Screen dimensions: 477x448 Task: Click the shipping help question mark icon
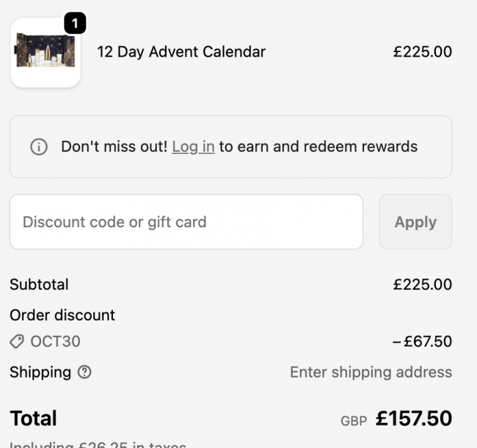point(84,372)
